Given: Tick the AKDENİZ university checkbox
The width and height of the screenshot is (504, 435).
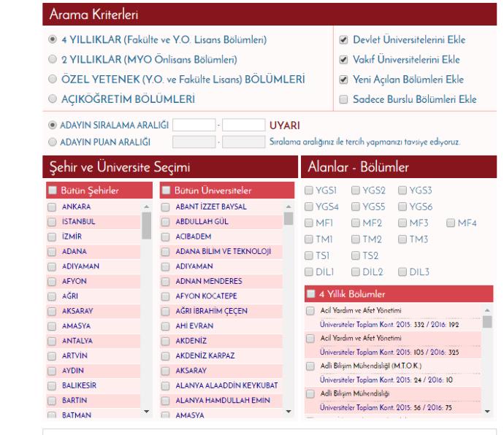Looking at the screenshot, I should 165,341.
